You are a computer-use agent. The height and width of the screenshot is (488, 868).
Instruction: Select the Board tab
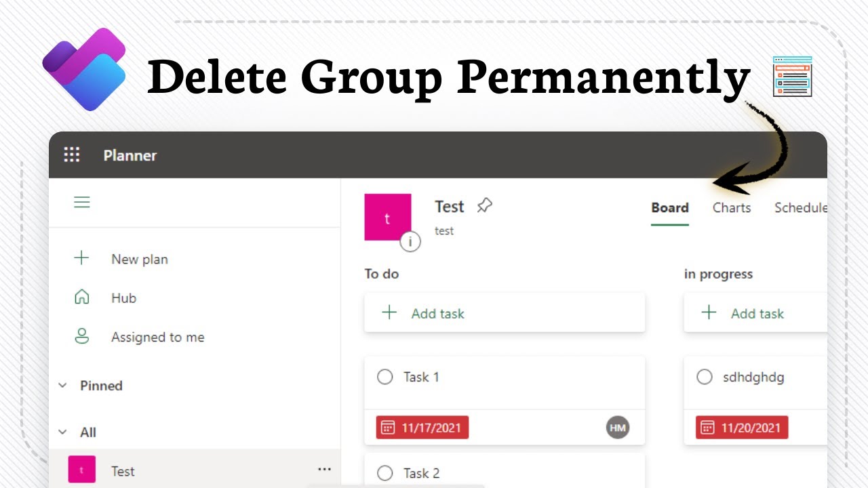670,208
